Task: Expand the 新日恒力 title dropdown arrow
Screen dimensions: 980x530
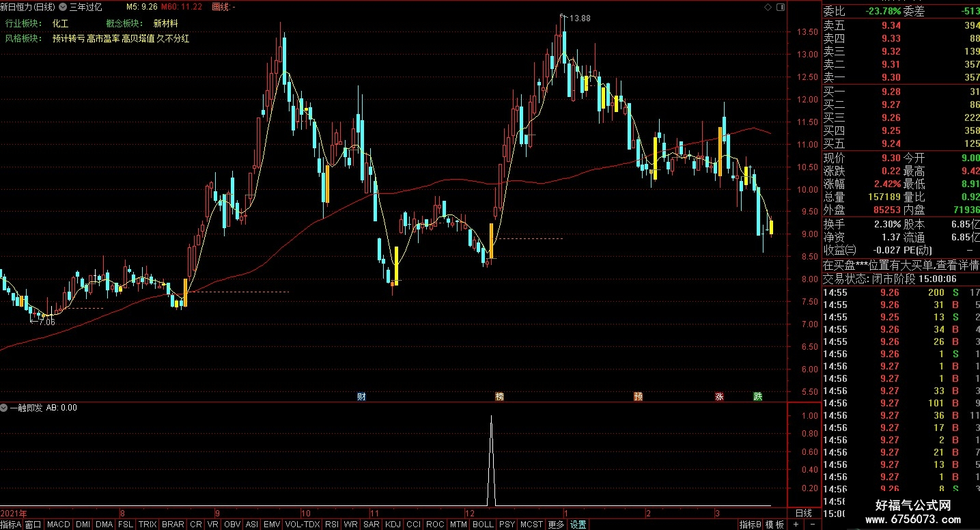Action: (x=63, y=7)
